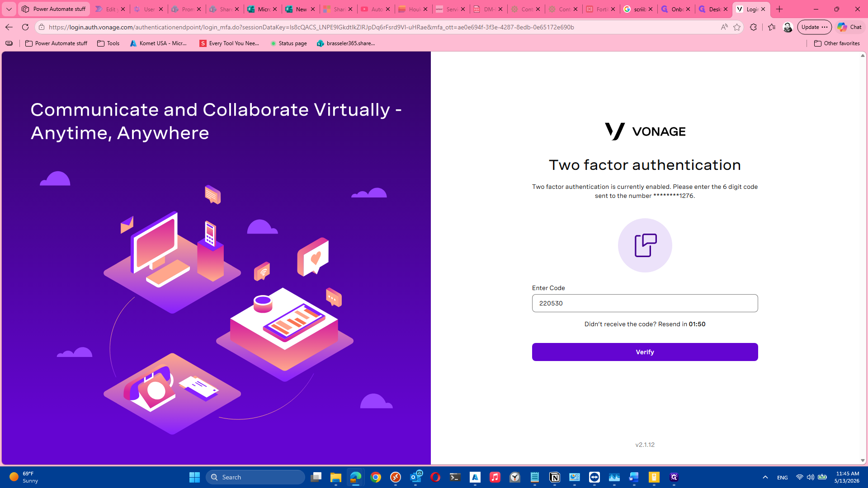Open Komet USA - Micr... bookmark
868x488 pixels.
click(x=159, y=43)
